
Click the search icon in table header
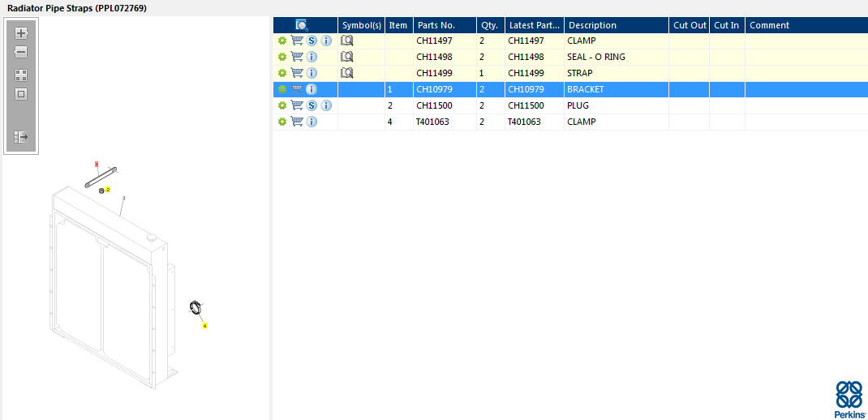(x=302, y=25)
